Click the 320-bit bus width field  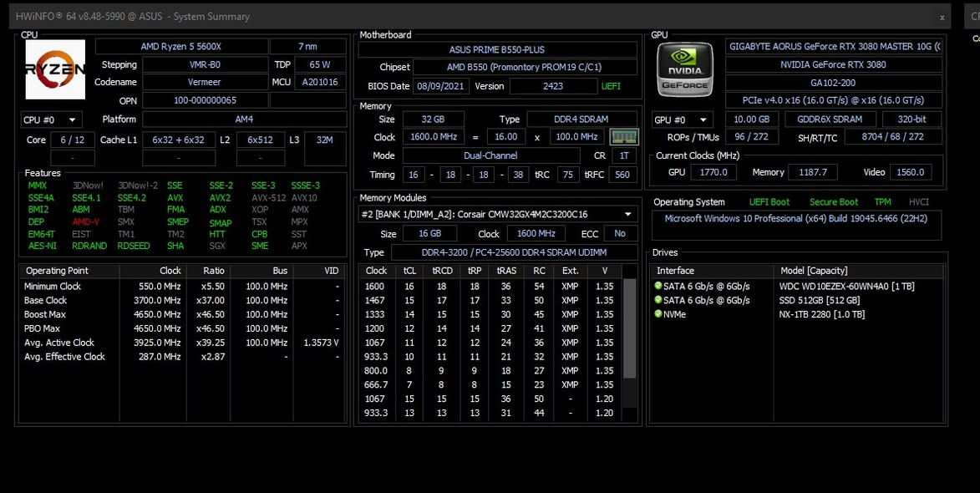[911, 119]
